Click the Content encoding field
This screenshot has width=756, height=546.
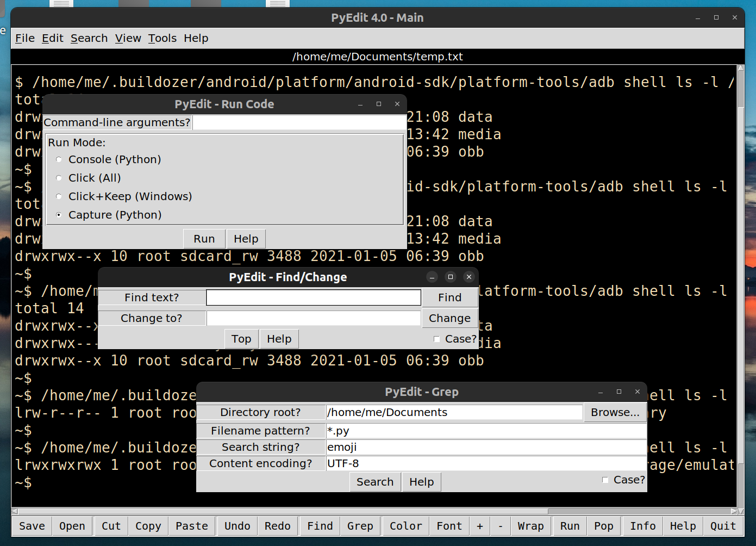point(486,463)
